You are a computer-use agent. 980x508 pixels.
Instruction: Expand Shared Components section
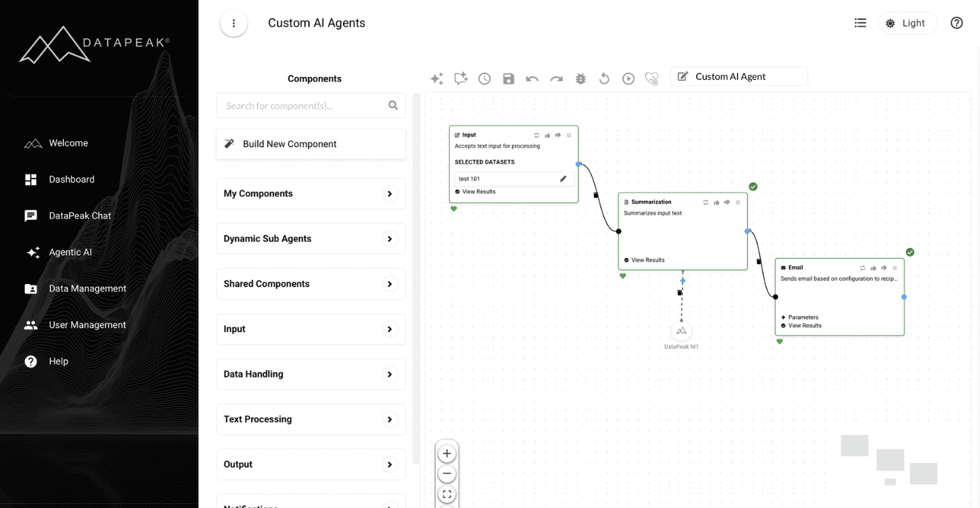311,284
